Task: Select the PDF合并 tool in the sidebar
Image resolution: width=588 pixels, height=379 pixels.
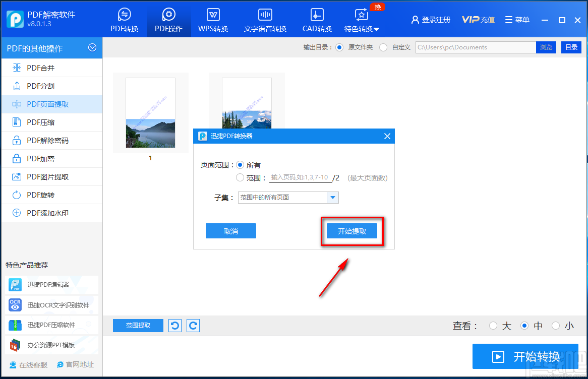Action: coord(40,68)
